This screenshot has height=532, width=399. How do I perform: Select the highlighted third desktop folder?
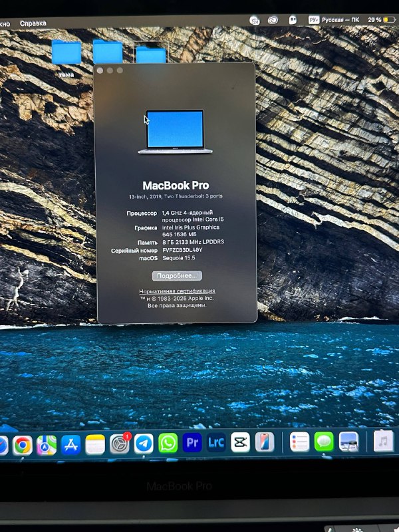coord(151,54)
